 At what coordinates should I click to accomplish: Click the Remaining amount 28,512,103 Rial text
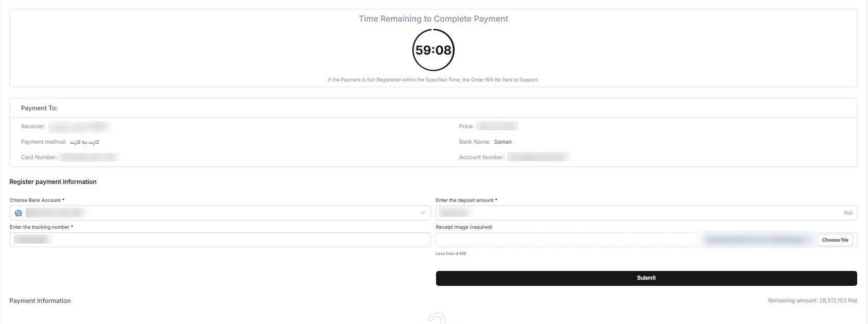click(812, 300)
